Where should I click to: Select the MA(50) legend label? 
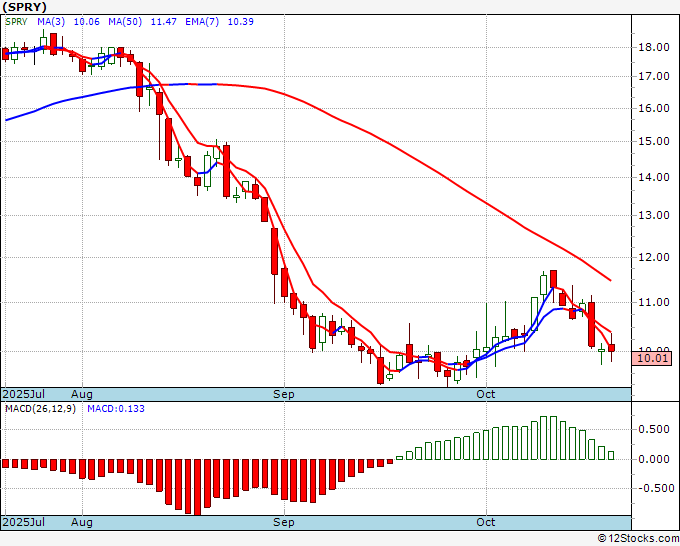125,21
